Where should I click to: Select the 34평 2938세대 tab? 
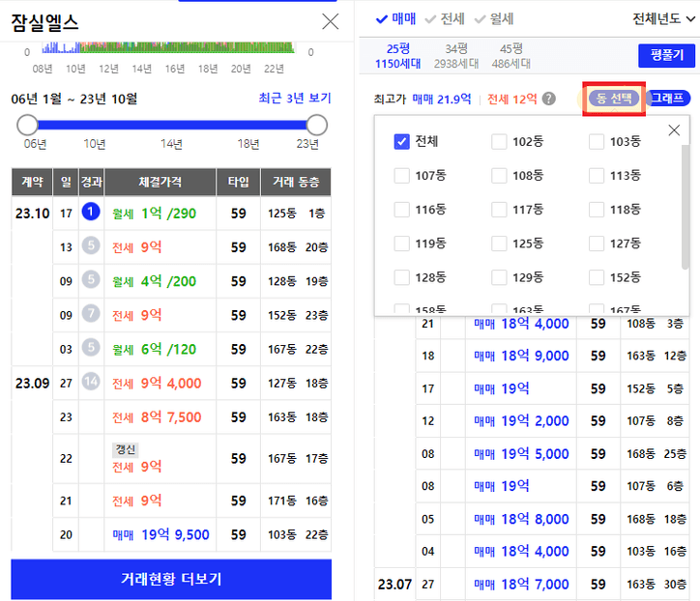click(x=455, y=56)
